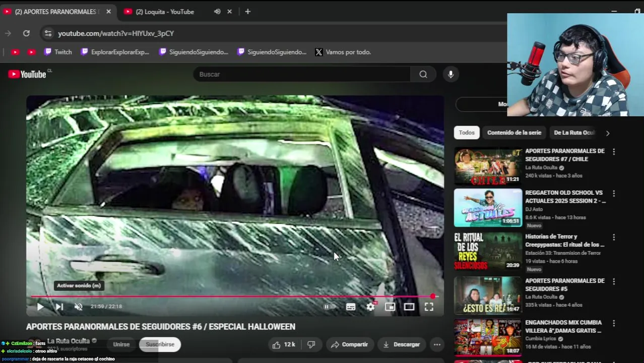Switch to the Loquita - YouTube tab
The image size is (644, 363).
pos(165,12)
